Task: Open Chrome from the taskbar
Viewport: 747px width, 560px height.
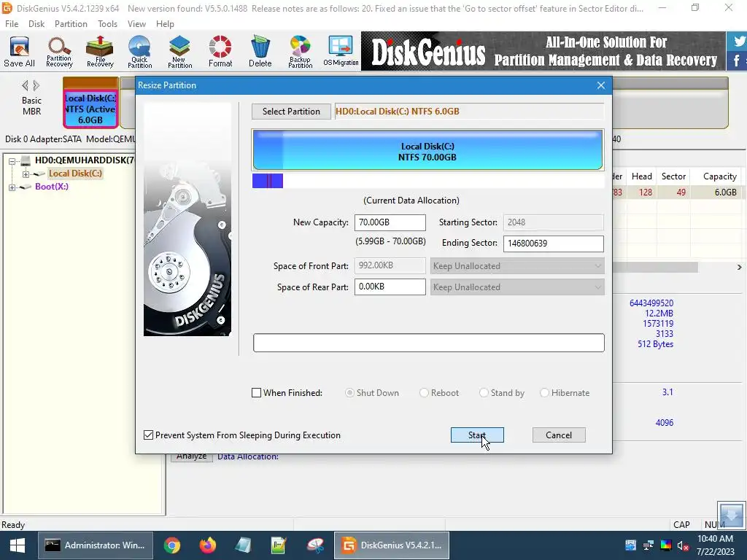Action: (172, 545)
